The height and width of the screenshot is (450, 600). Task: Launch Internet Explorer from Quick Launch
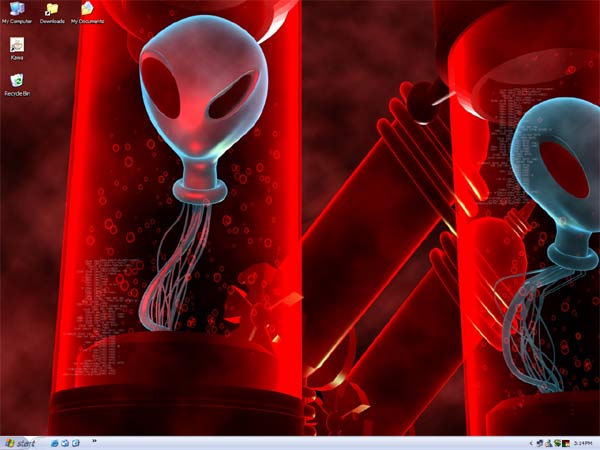[55, 443]
